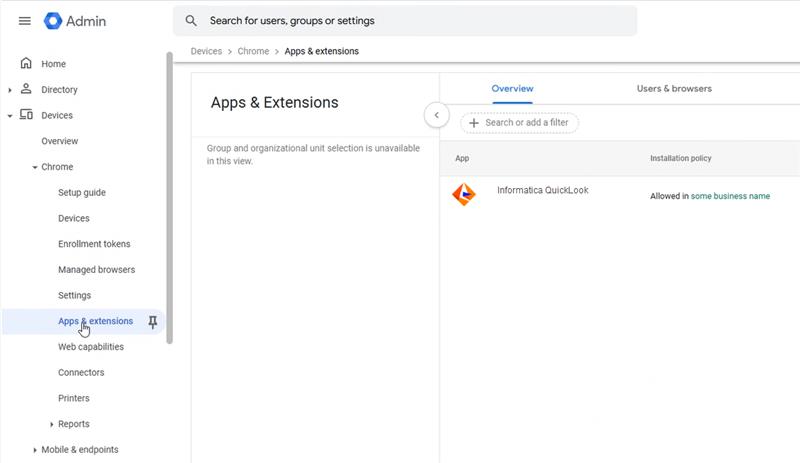The height and width of the screenshot is (463, 800).
Task: Open Chrome Settings page
Action: click(74, 295)
